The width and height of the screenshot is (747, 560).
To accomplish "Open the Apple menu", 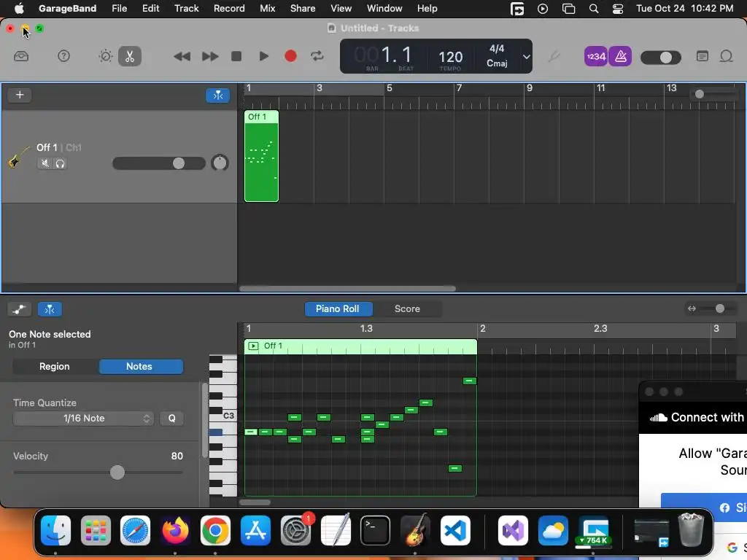I will click(19, 8).
